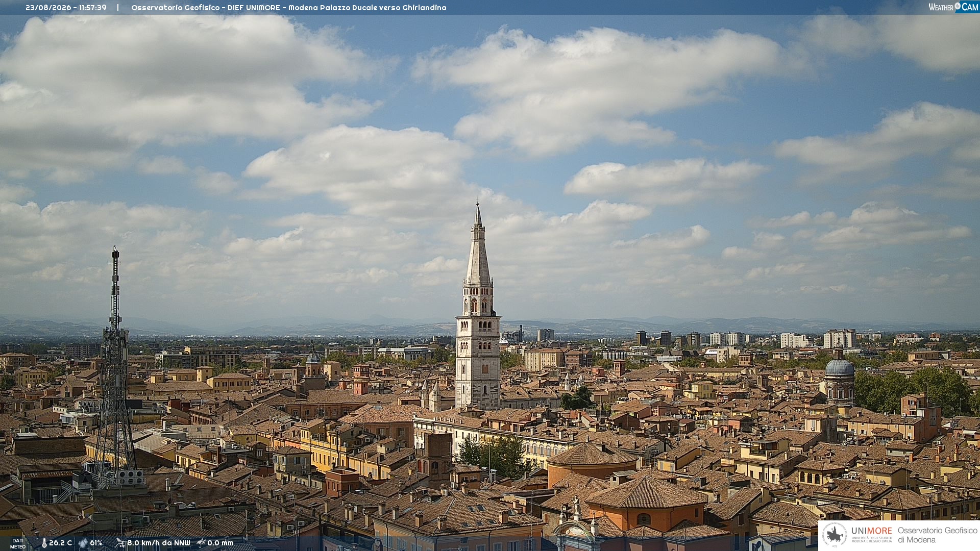Click the 61% humidity value
The image size is (980, 551).
point(96,543)
